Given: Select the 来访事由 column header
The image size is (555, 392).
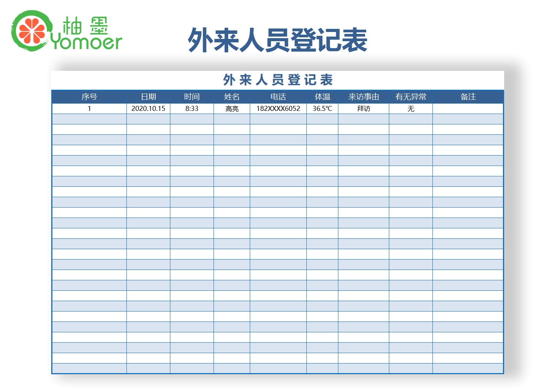Looking at the screenshot, I should (364, 97).
